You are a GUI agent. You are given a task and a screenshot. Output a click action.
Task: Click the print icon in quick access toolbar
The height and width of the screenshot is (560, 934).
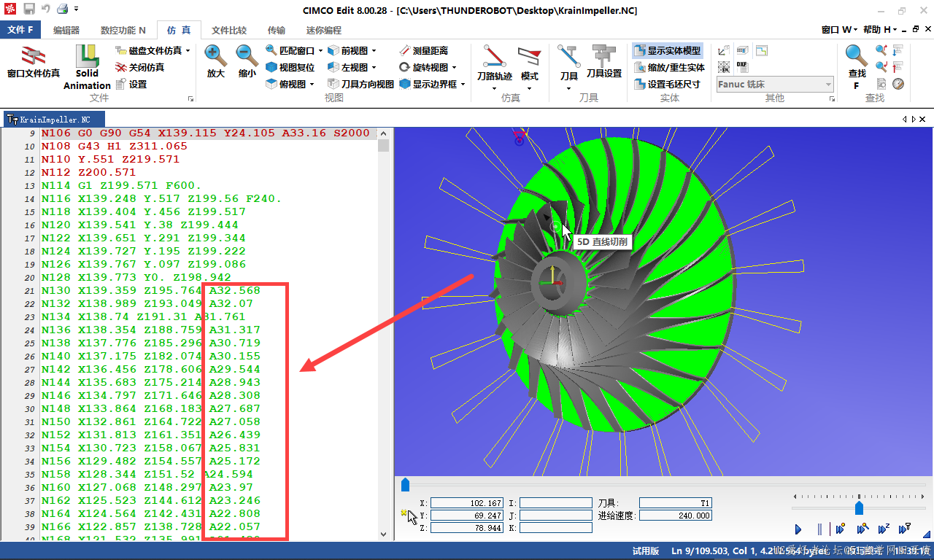63,9
